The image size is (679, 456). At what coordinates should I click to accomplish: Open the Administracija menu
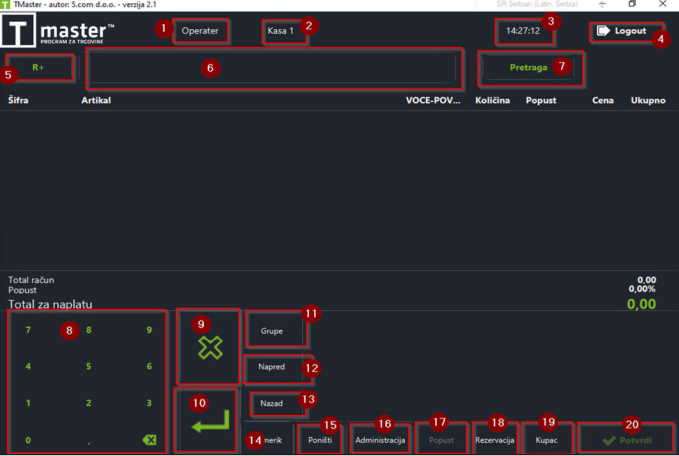pyautogui.click(x=380, y=440)
